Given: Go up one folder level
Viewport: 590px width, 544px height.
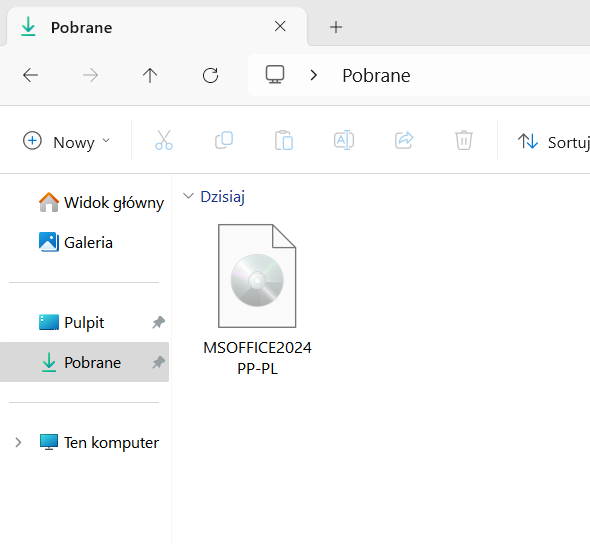Looking at the screenshot, I should click(x=150, y=75).
